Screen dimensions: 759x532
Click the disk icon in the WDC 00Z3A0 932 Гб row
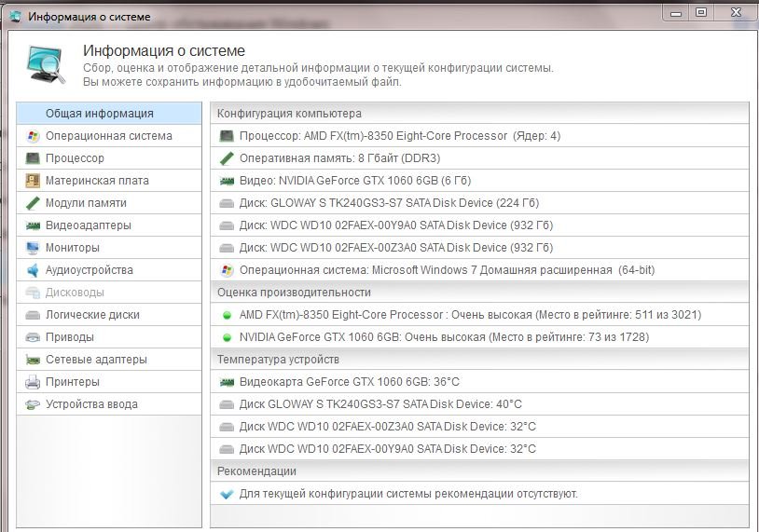point(226,248)
